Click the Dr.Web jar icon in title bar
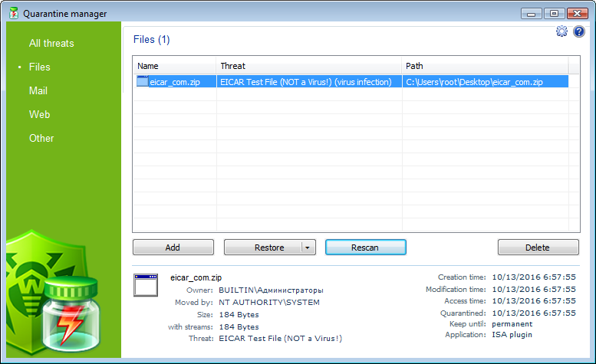 (14, 13)
